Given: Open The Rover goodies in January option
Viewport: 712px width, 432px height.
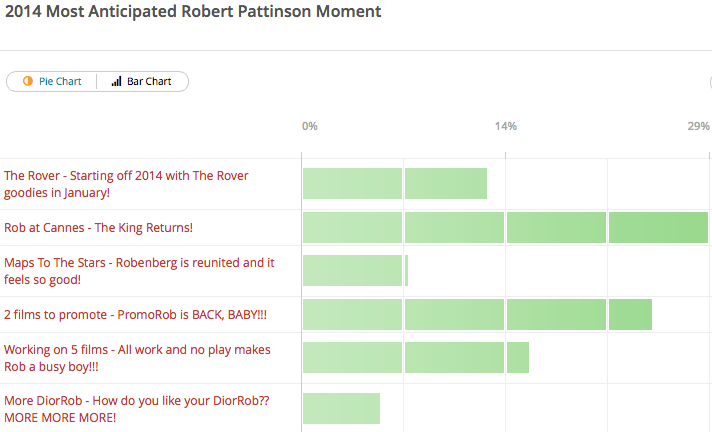Looking at the screenshot, I should 126,184.
